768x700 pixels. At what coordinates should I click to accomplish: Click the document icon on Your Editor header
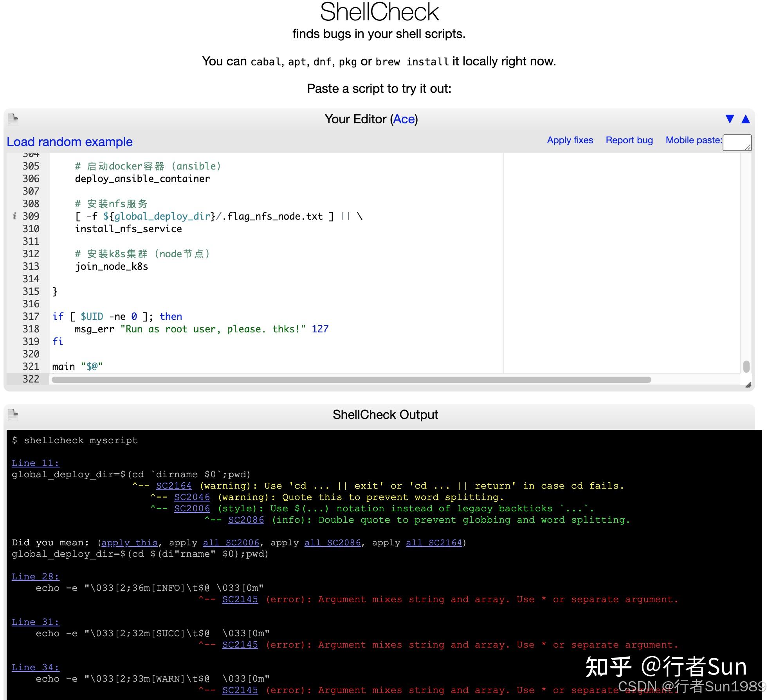tap(12, 119)
